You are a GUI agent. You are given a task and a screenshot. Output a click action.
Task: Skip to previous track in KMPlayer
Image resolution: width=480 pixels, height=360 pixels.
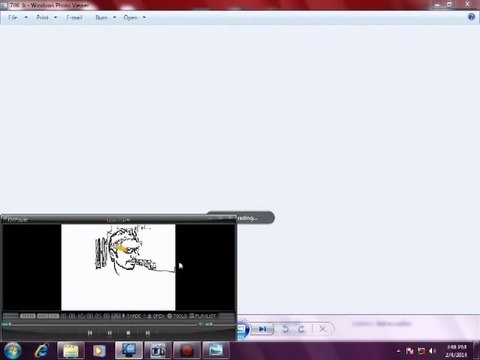coord(90,333)
